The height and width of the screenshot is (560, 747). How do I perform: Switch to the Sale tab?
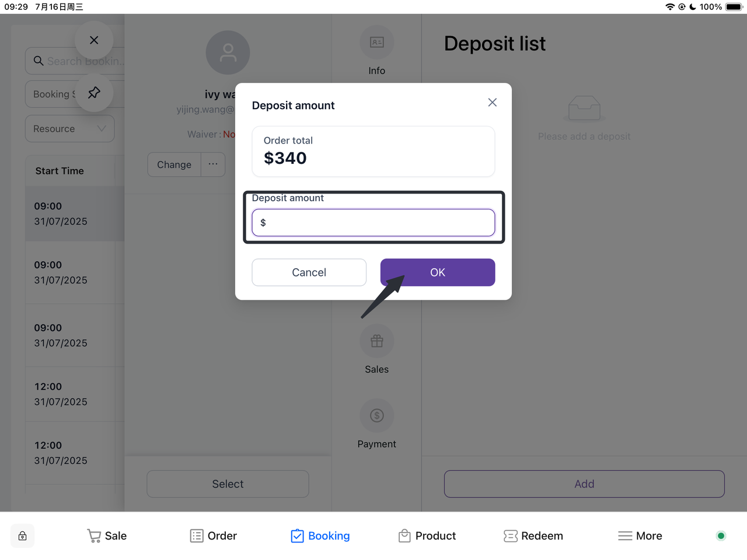107,536
